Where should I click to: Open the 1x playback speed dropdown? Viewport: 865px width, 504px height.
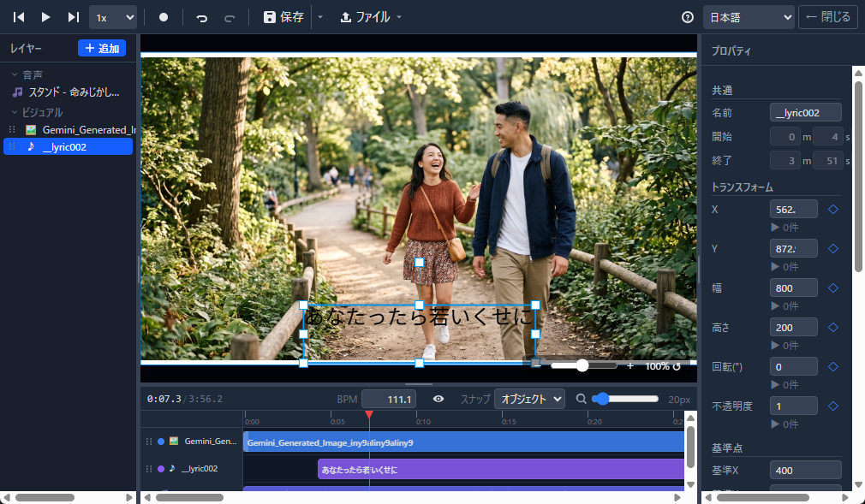[114, 17]
